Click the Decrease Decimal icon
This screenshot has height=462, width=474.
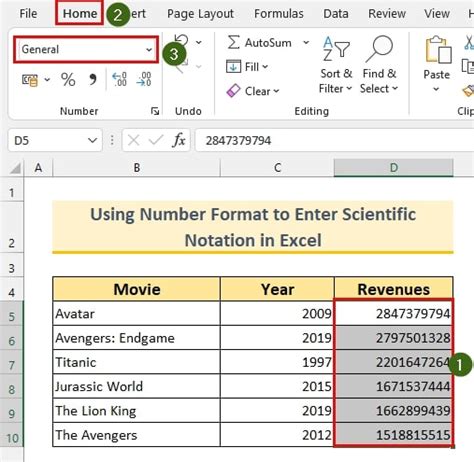pos(144,80)
